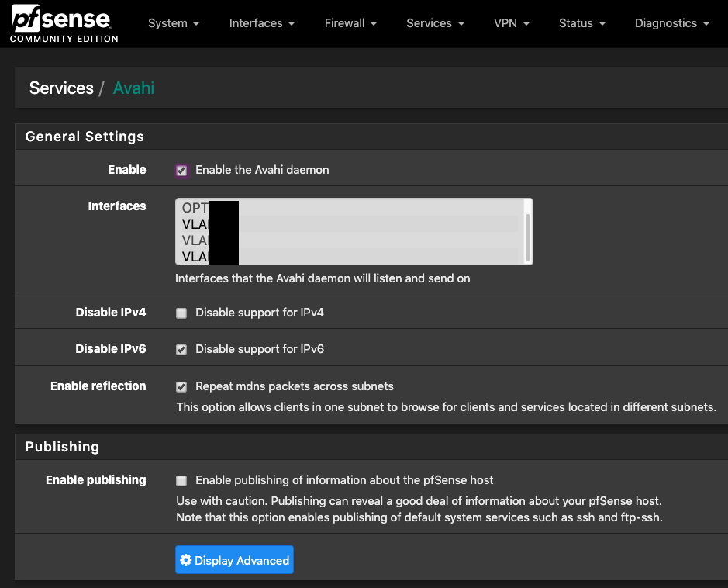Uncheck Disable support for IPv6
This screenshot has height=588, width=728.
tap(181, 350)
